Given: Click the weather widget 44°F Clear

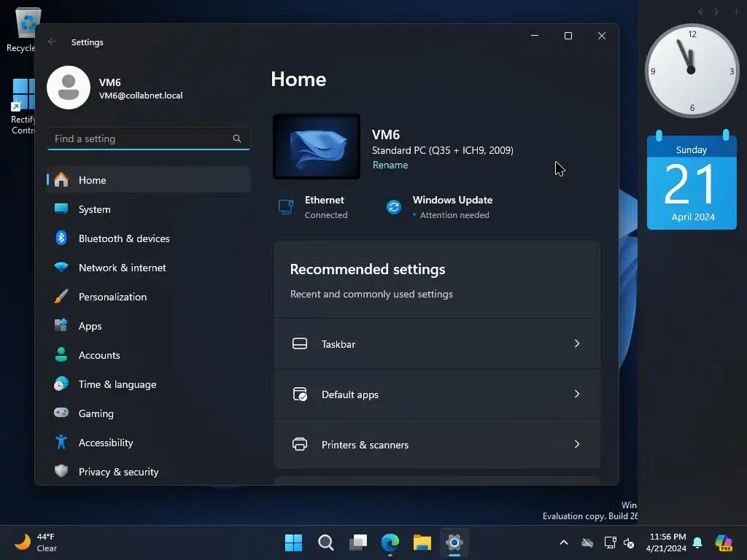Looking at the screenshot, I should pos(36,542).
